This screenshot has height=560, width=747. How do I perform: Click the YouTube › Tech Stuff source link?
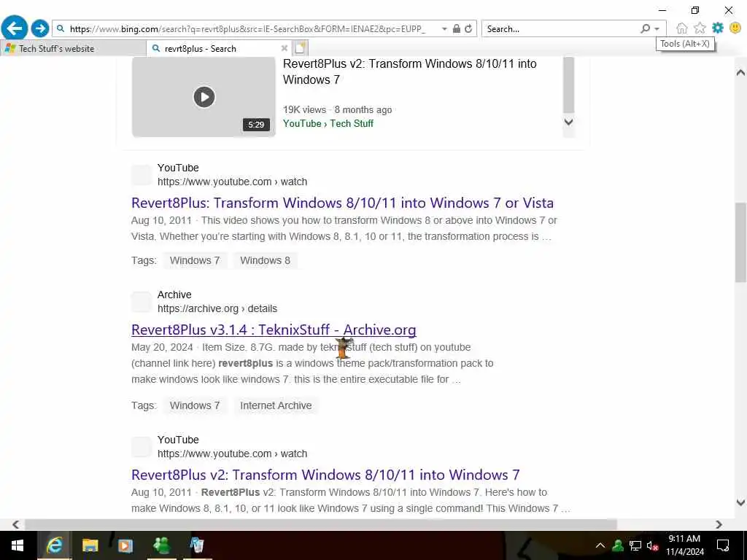point(328,123)
